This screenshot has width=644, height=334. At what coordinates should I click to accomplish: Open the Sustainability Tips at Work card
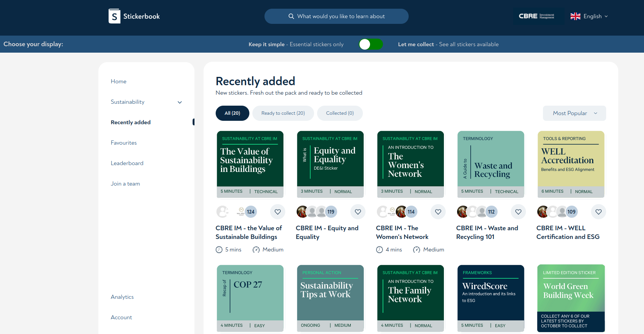tap(330, 298)
